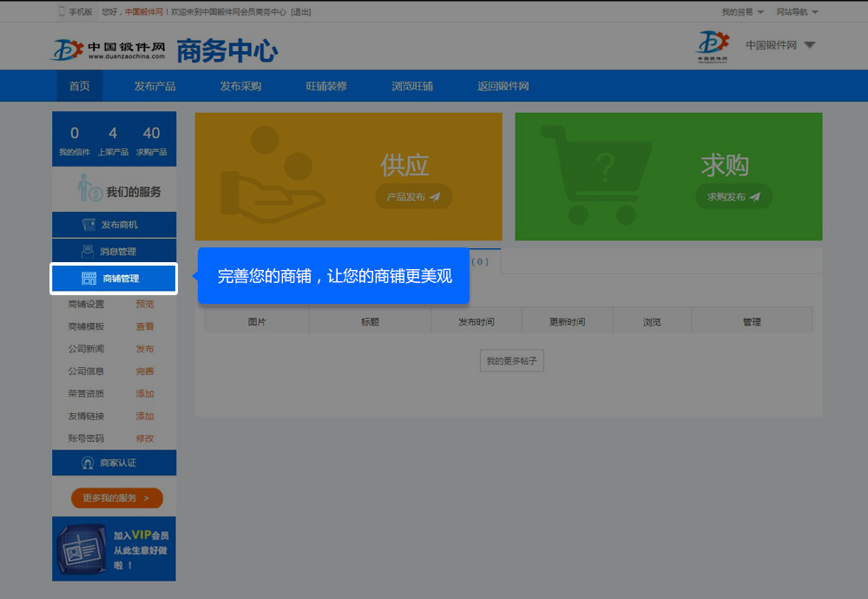Screen dimensions: 868x599
Task: Click paper plane icon on 求购发布
Action: 755,197
